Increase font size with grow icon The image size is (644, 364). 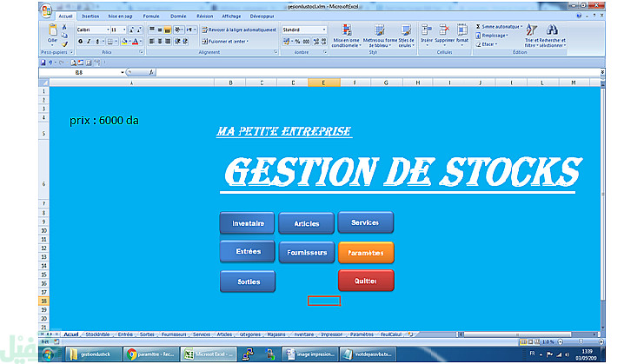[131, 30]
